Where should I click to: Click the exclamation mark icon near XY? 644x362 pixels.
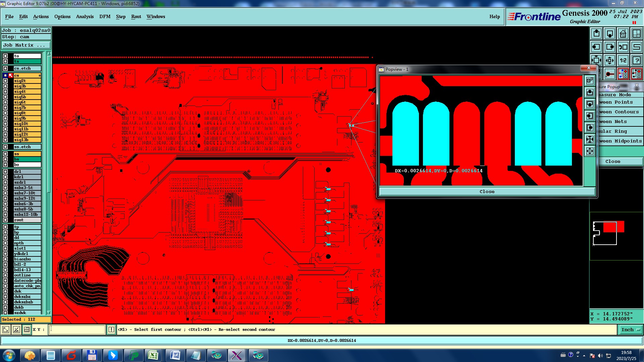(x=111, y=330)
